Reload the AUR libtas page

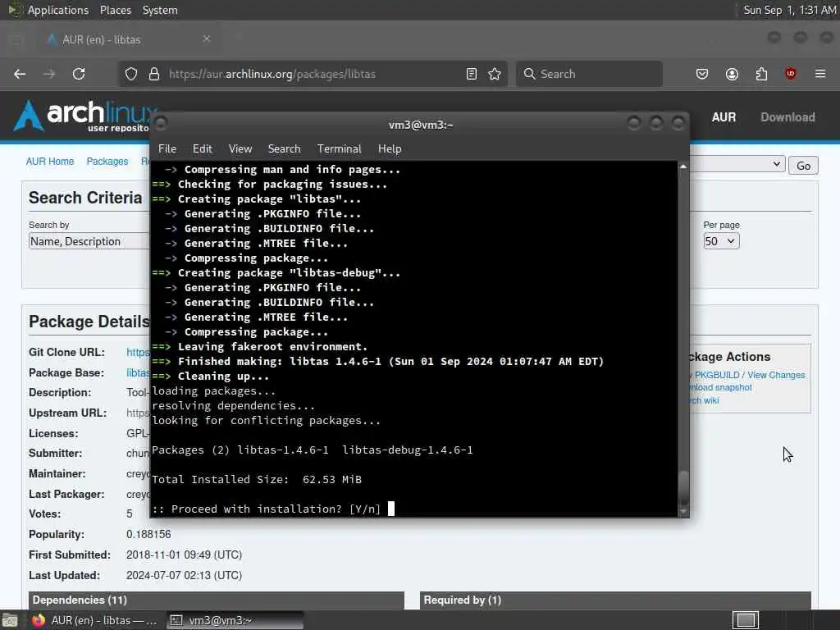pyautogui.click(x=79, y=74)
